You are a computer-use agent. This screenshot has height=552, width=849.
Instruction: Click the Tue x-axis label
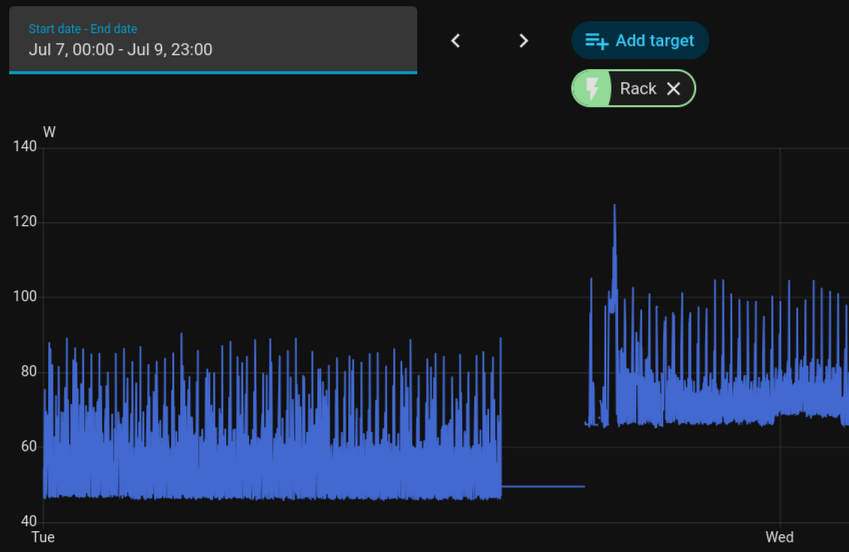[43, 537]
